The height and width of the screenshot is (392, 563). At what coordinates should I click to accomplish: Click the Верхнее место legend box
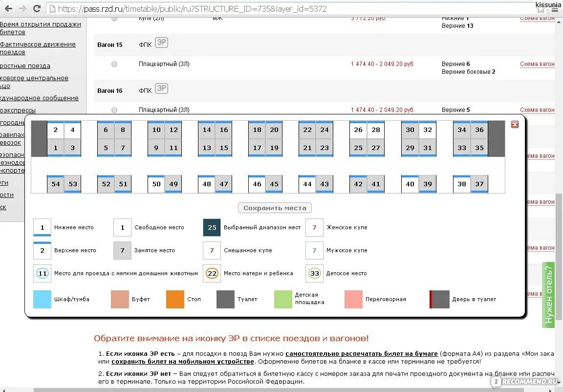pos(42,251)
